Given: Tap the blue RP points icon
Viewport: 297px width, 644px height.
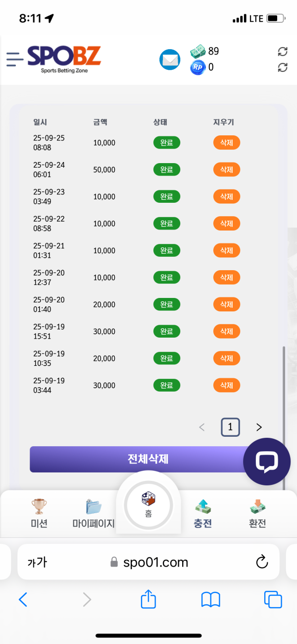Looking at the screenshot, I should point(198,67).
